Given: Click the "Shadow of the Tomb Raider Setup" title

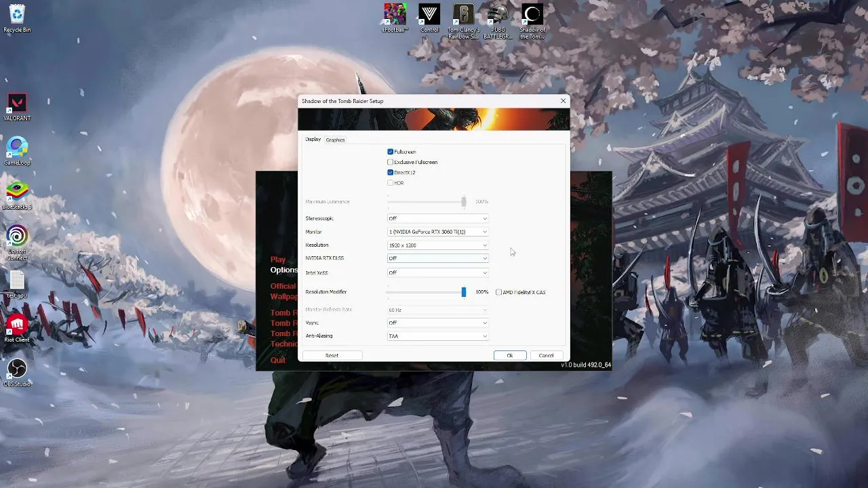Looking at the screenshot, I should point(342,101).
